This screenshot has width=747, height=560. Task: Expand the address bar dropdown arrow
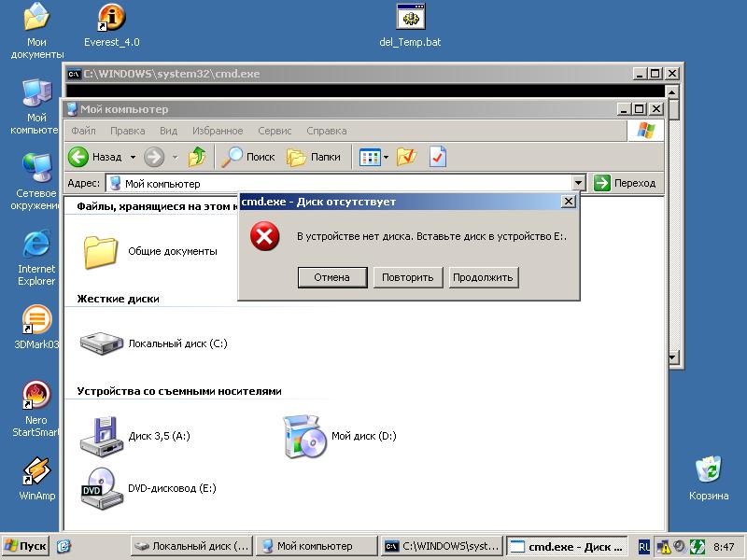(578, 183)
